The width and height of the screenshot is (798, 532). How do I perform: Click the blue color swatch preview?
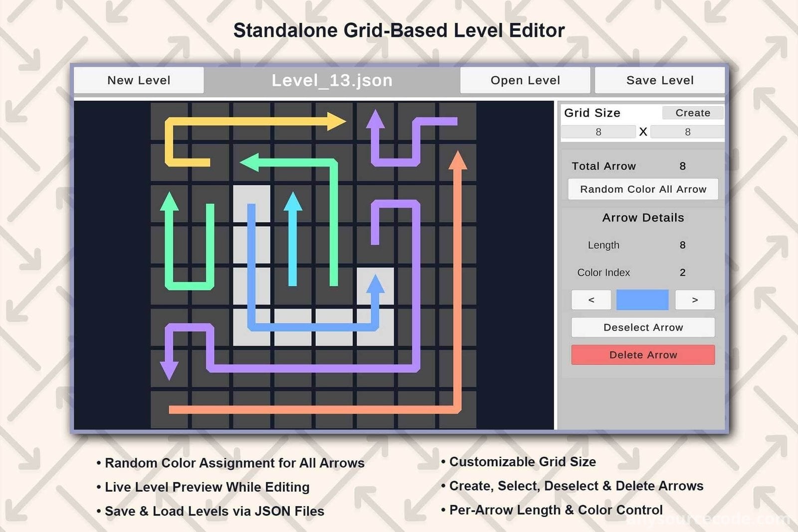tap(642, 300)
